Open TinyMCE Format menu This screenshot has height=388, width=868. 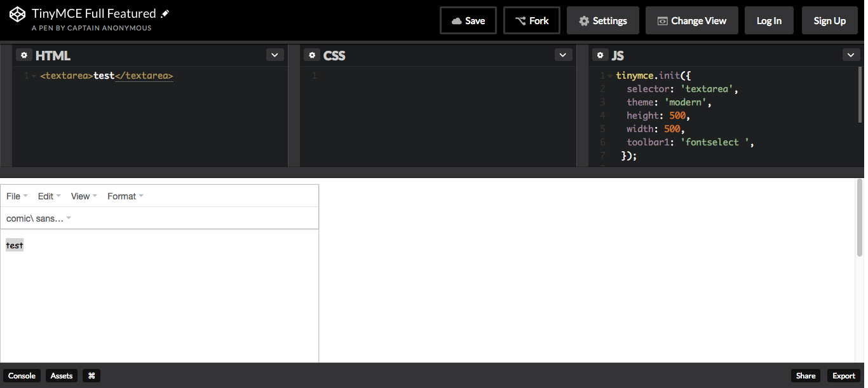coord(125,196)
